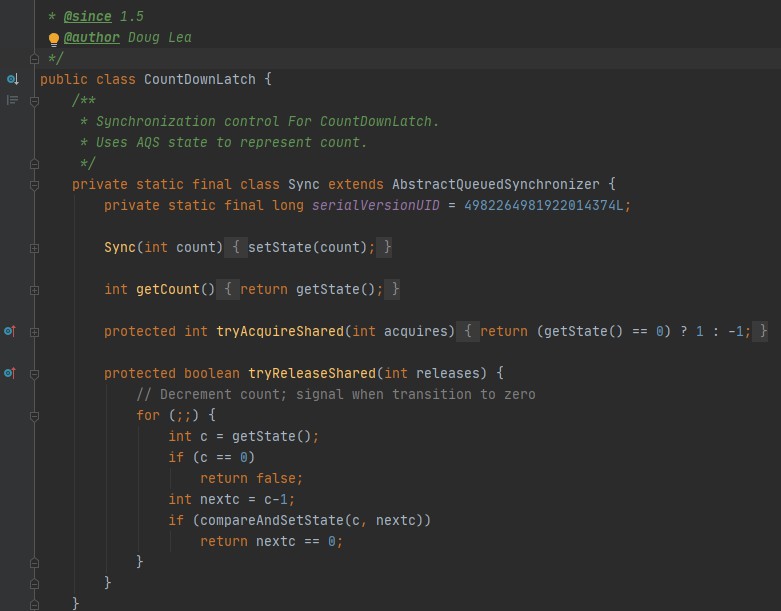Viewport: 781px width, 611px height.
Task: Expand the folded getCount method body
Action: click(34, 289)
